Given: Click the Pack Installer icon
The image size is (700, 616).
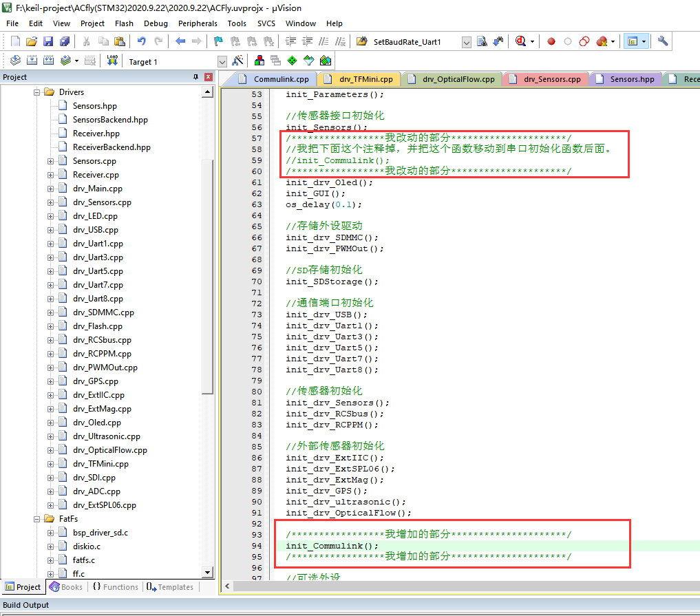Looking at the screenshot, I should (x=326, y=61).
